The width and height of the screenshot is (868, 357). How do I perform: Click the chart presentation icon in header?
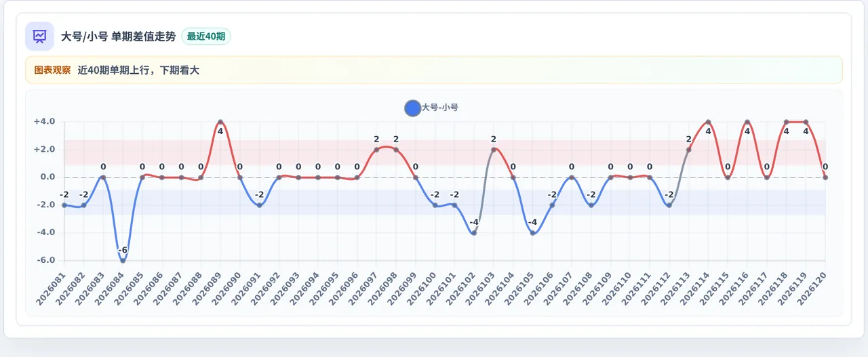39,36
